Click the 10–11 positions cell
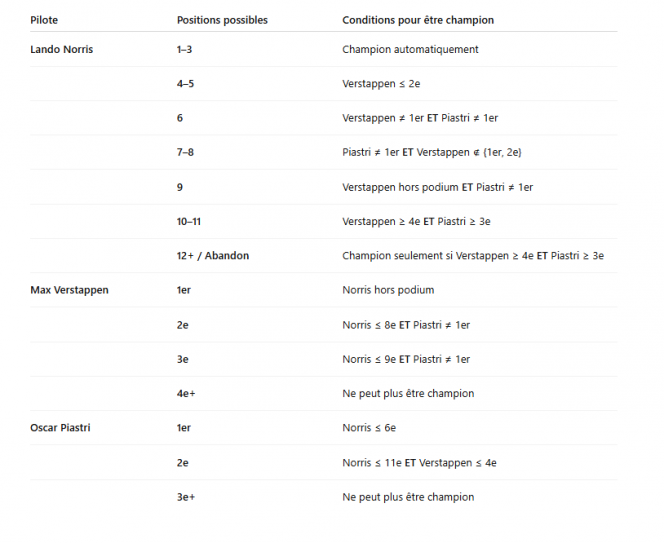Screen dimensions: 664x543 (189, 221)
